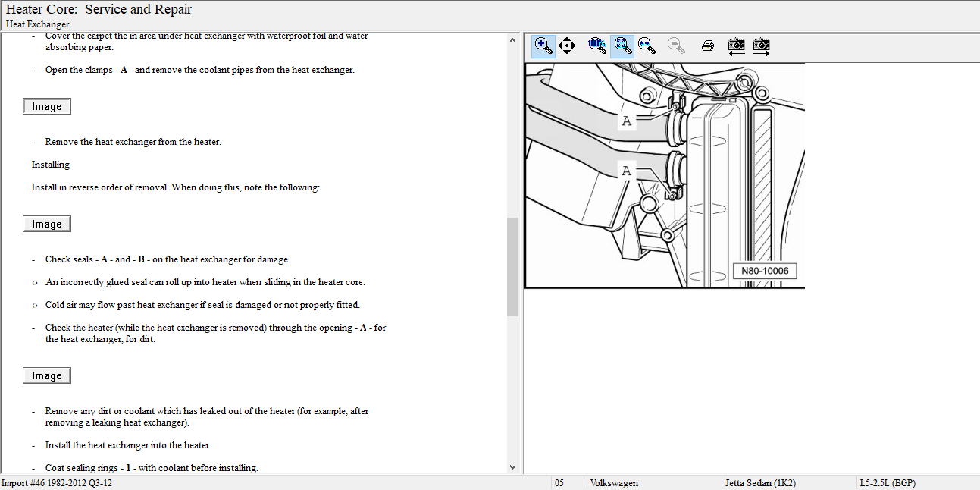
Task: Click the zoom out magnifier icon
Action: click(676, 46)
